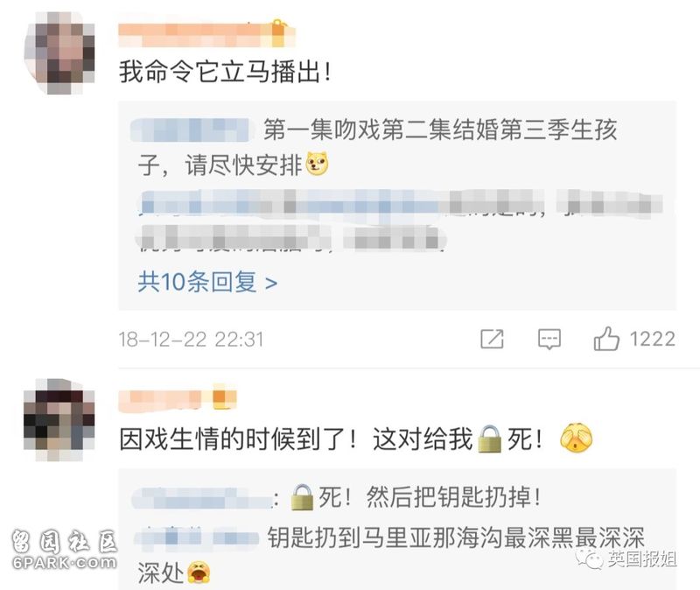
Task: Open first commenter's pixelated avatar
Action: [59, 53]
